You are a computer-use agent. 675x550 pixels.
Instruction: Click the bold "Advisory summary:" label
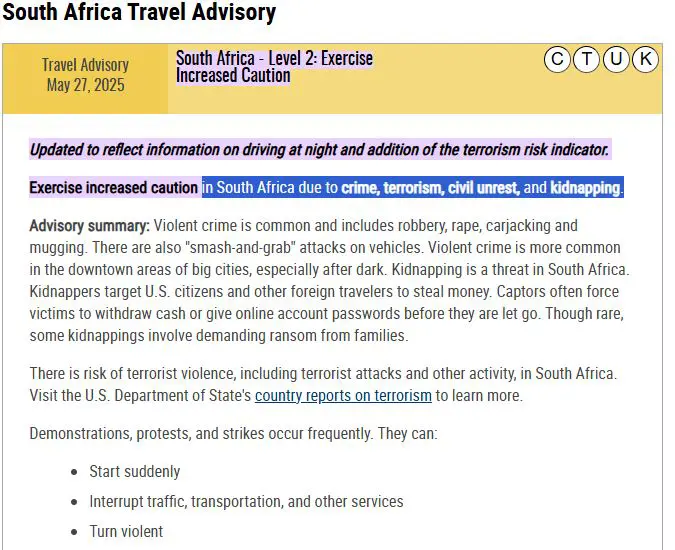coord(90,226)
